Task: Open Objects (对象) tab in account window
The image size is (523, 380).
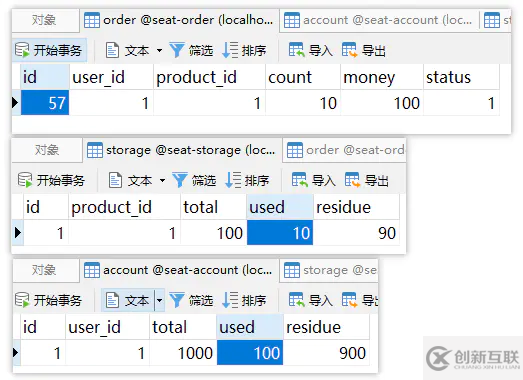Action: [x=45, y=270]
